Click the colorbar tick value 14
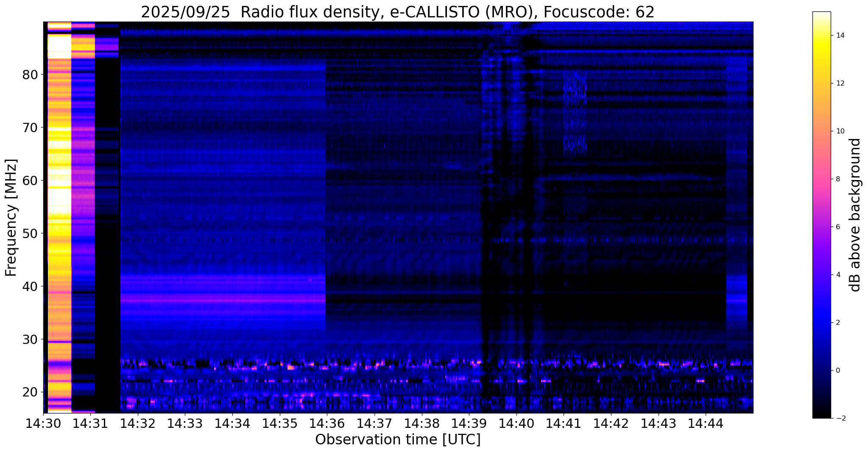Viewport: 868px width, 452px height. [x=840, y=36]
